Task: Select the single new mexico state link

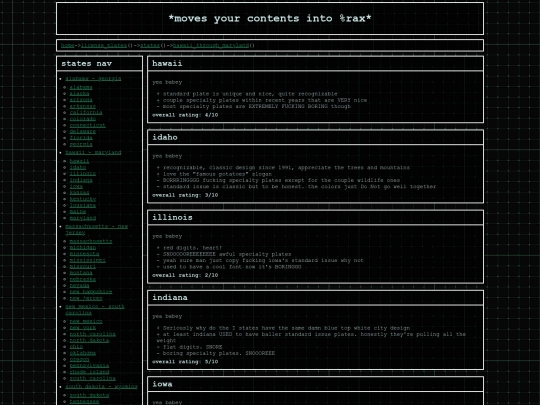Action: coord(86,322)
